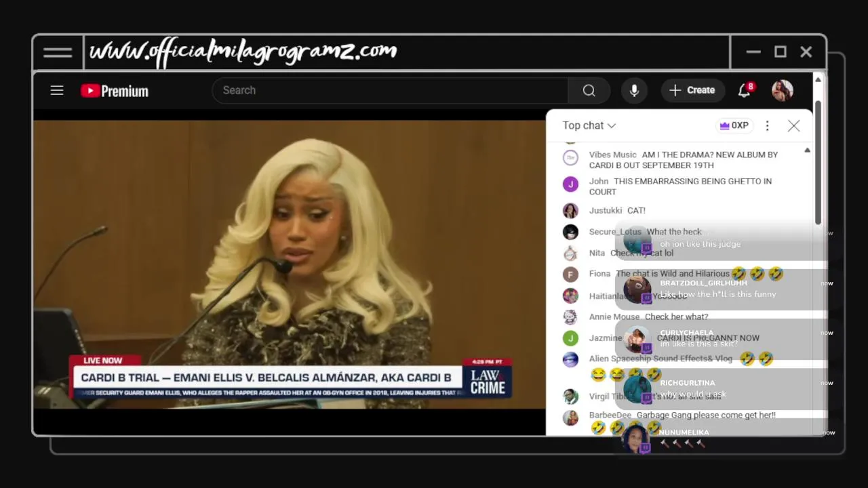Click John's purple J avatar
868x488 pixels.
pos(570,184)
